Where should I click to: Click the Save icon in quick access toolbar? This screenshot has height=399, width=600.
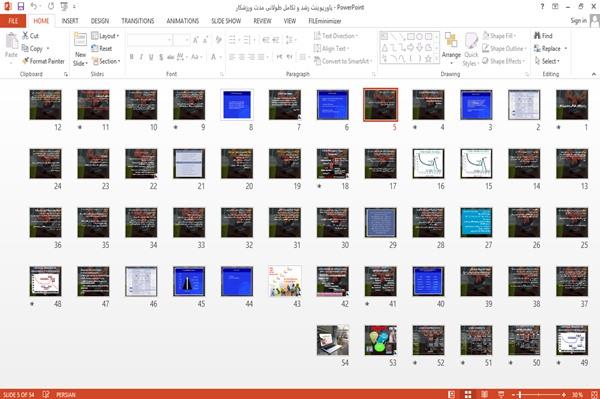21,7
